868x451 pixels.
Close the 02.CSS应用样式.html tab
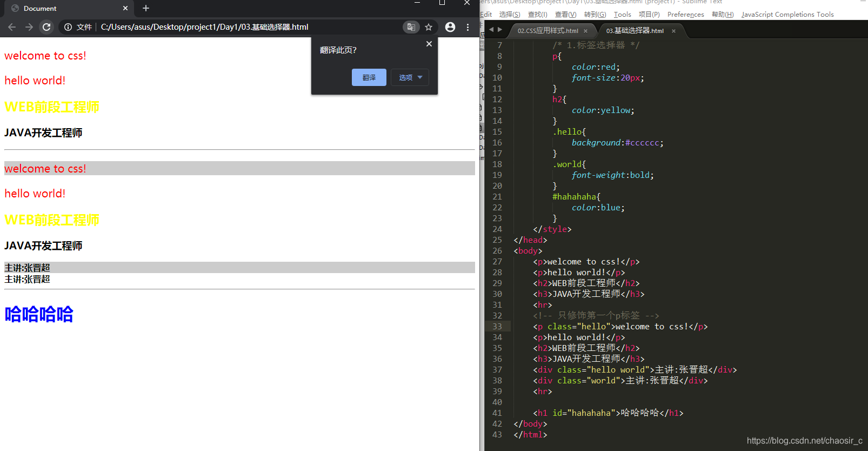(585, 31)
